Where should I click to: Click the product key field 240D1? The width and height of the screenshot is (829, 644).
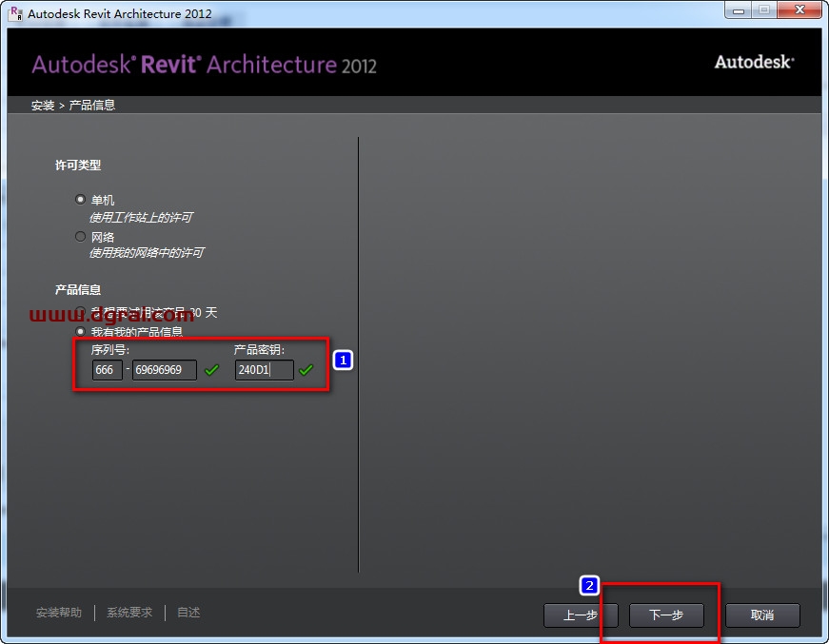[265, 370]
